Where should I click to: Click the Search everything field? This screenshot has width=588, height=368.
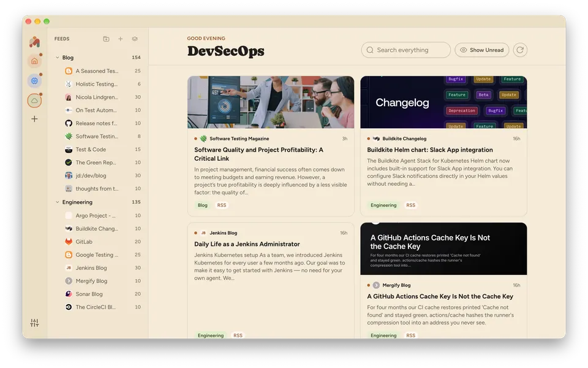[x=405, y=50]
